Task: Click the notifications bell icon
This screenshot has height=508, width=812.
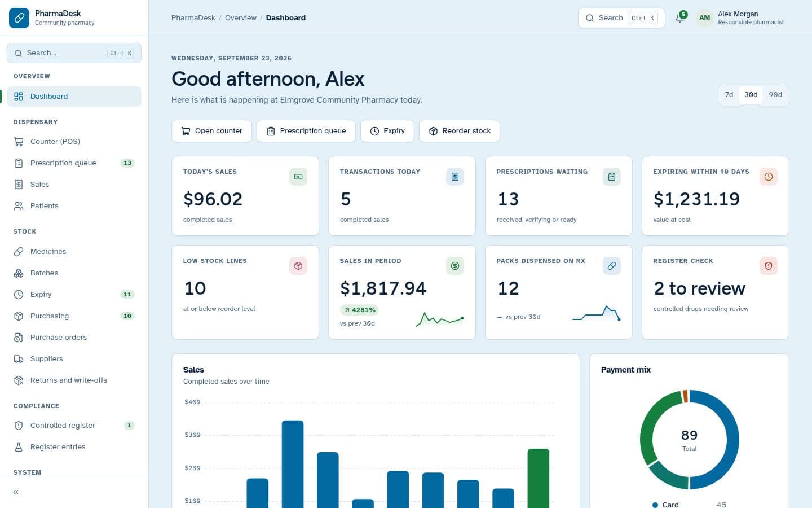Action: (x=680, y=17)
